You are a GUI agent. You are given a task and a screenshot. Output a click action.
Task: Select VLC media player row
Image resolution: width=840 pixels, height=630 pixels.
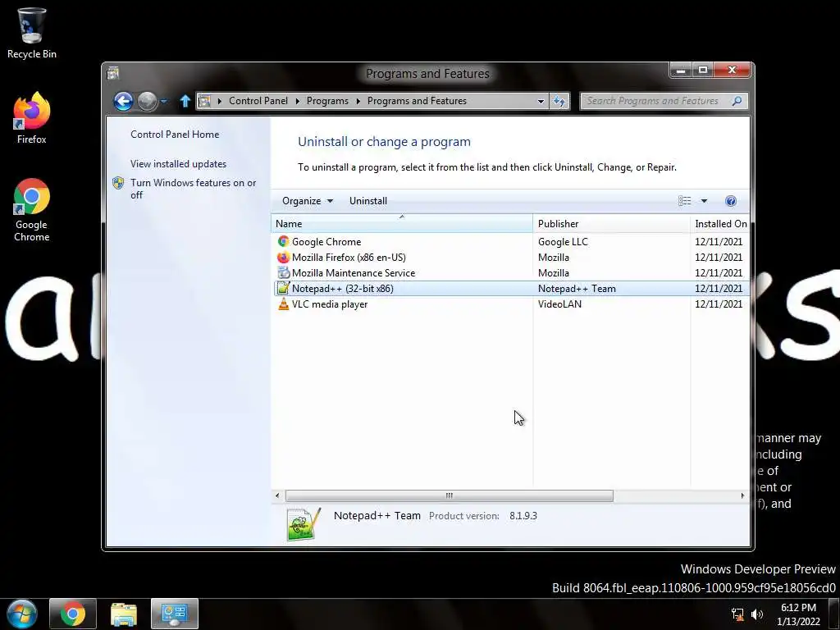coord(510,304)
